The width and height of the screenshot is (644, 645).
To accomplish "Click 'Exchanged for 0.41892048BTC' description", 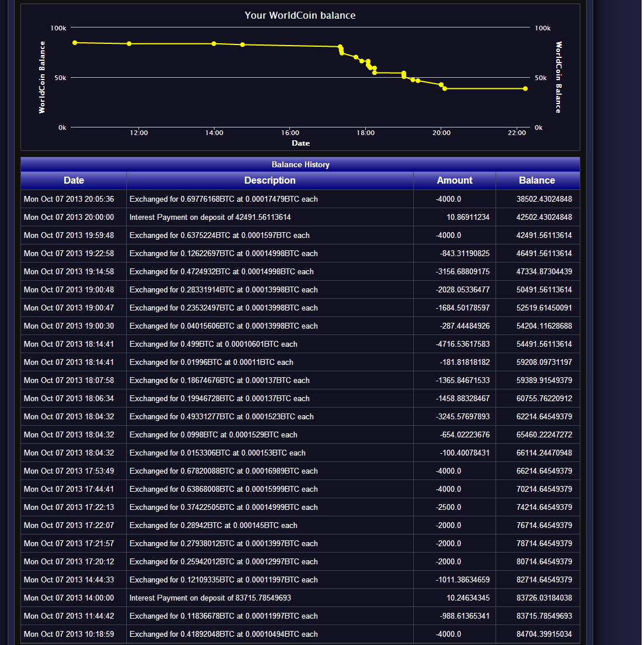I will pyautogui.click(x=224, y=633).
